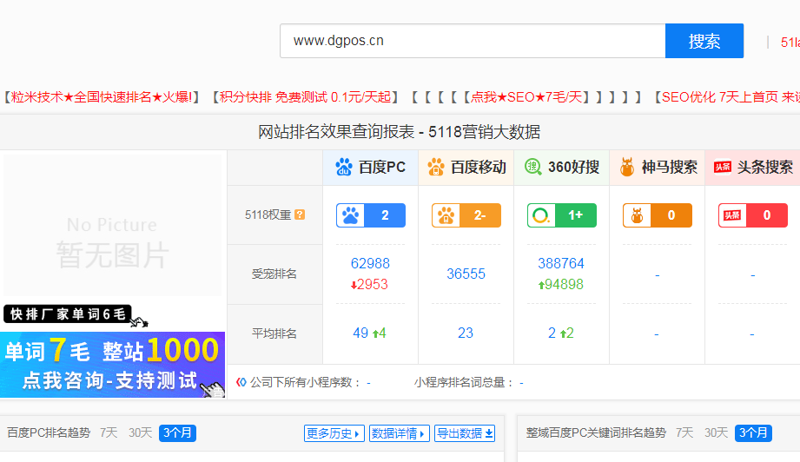Click the 百度移动 orange paw header icon
The width and height of the screenshot is (800, 462).
[x=436, y=167]
